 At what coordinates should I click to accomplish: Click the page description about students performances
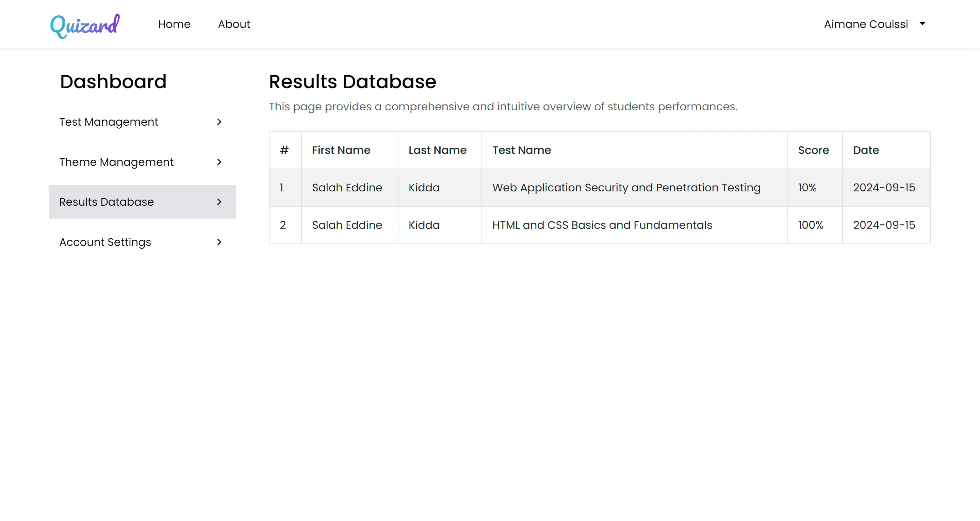(x=503, y=107)
